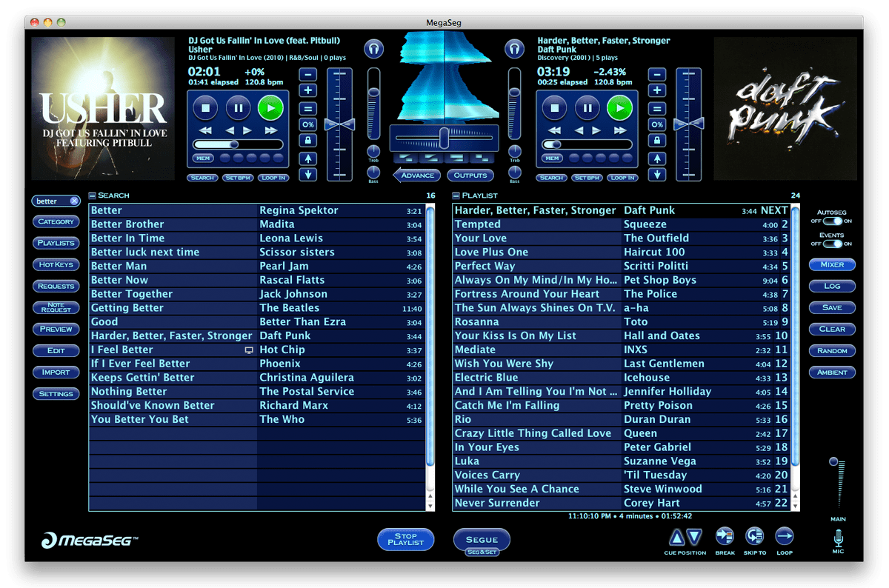Click the Note Request button
The height and width of the screenshot is (588, 889).
pyautogui.click(x=56, y=307)
